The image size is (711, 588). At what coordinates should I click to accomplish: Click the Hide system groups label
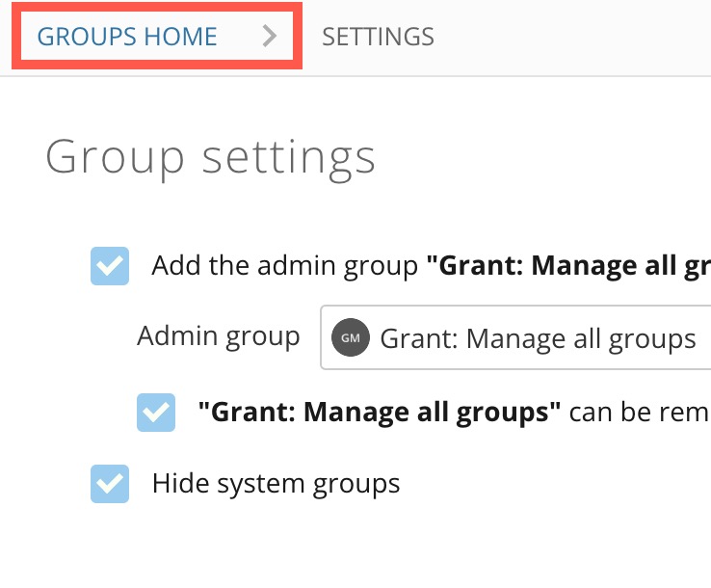point(276,483)
